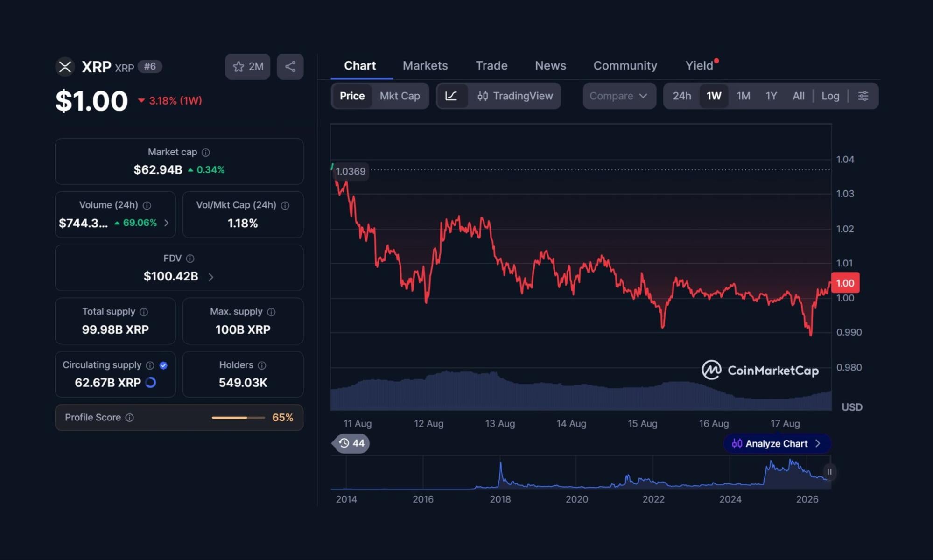Open the News tab
933x560 pixels.
point(550,66)
